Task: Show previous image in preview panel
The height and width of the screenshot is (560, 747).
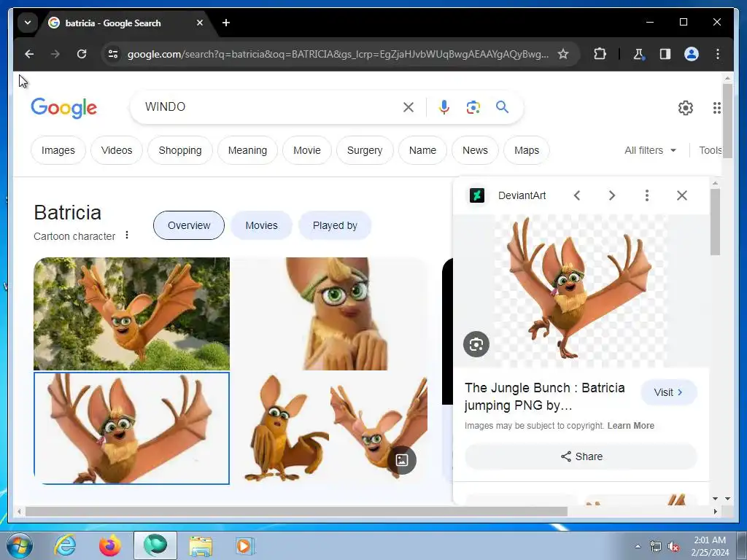Action: point(577,195)
